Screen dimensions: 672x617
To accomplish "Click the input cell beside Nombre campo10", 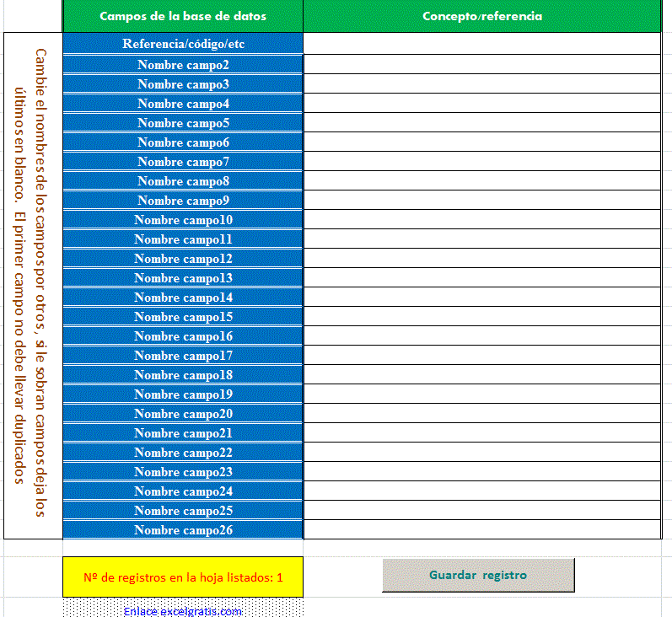I will click(482, 219).
